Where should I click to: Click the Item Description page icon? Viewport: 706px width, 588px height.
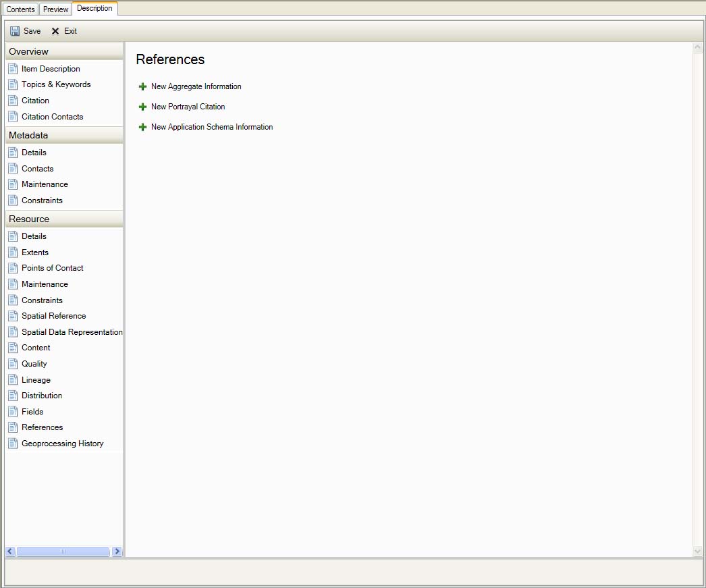click(x=13, y=69)
